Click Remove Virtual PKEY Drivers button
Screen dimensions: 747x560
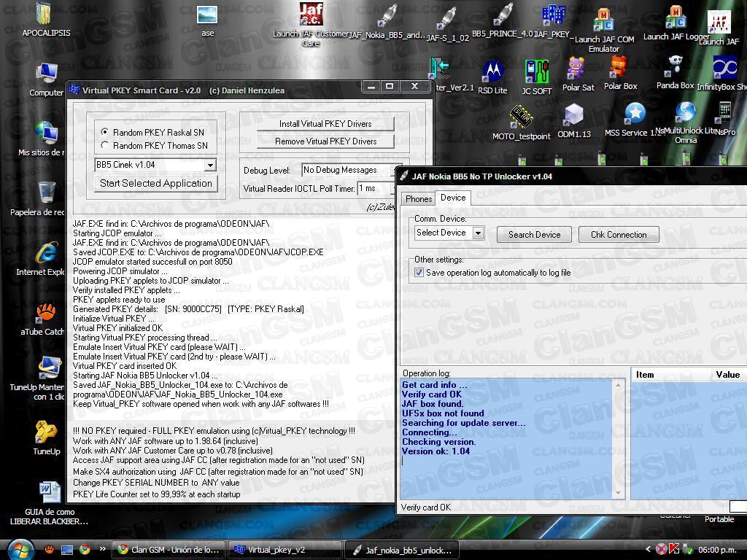325,141
